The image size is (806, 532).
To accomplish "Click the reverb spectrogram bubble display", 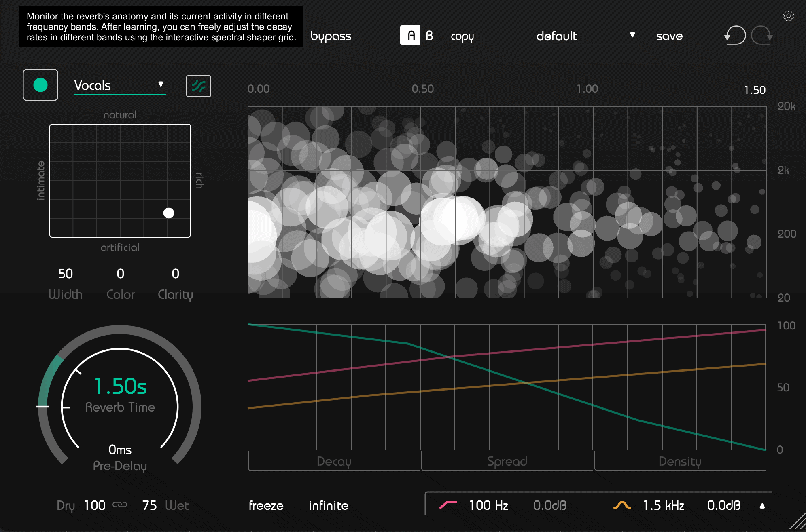I will [507, 202].
